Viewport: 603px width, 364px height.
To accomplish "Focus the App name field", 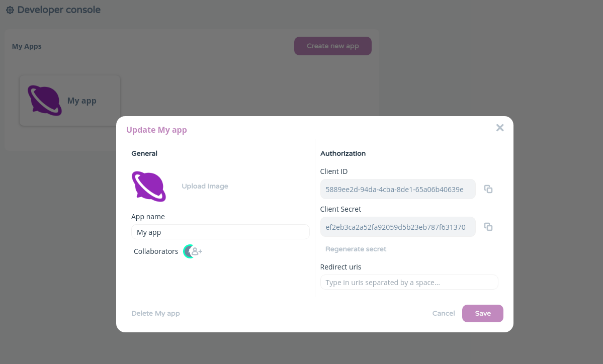I will pyautogui.click(x=220, y=232).
